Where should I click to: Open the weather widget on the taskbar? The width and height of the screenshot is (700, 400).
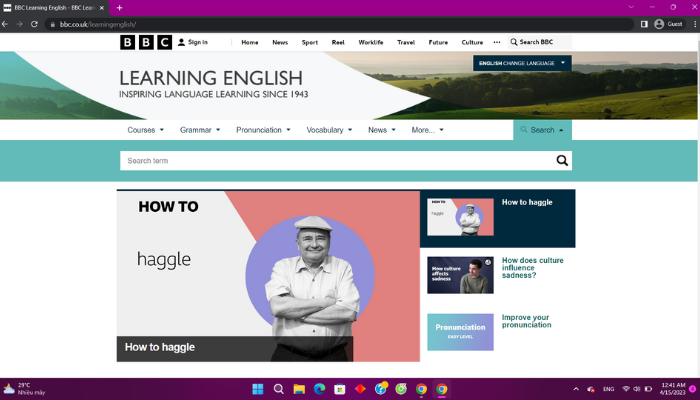[x=25, y=389]
